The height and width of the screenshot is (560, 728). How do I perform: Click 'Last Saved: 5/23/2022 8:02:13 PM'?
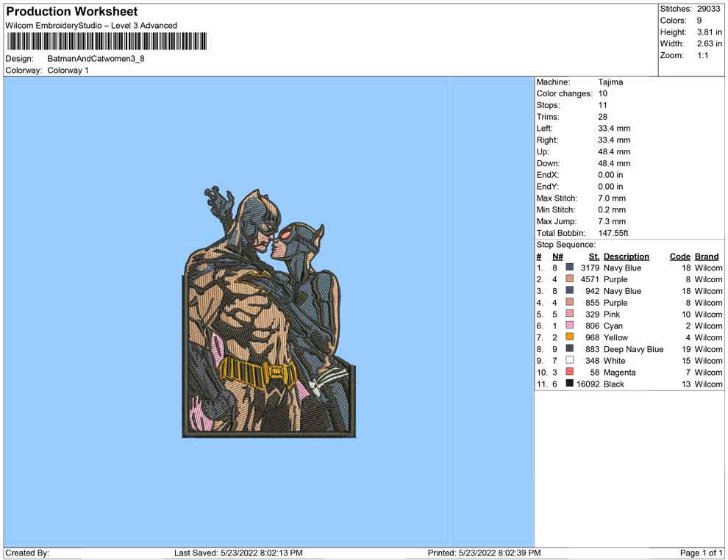coord(239,553)
